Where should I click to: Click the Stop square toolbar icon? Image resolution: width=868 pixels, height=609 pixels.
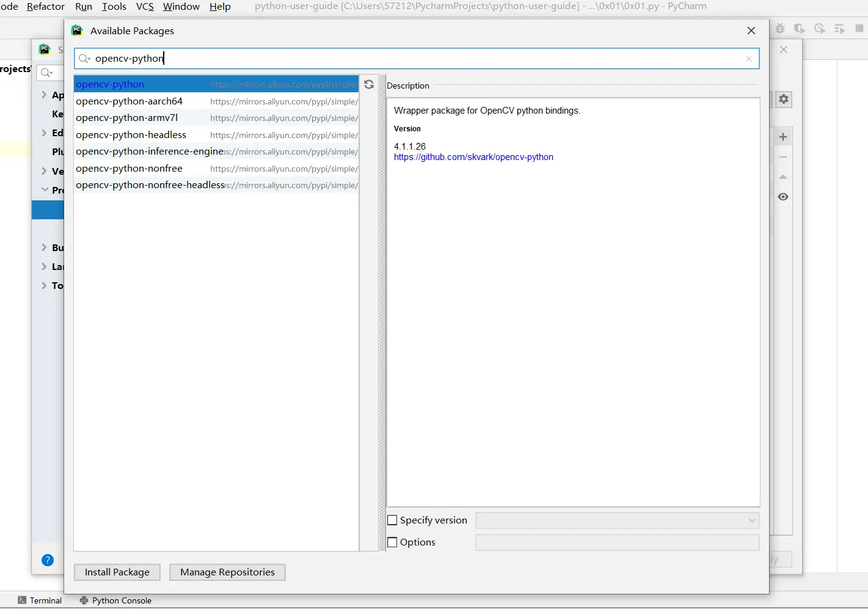point(859,28)
